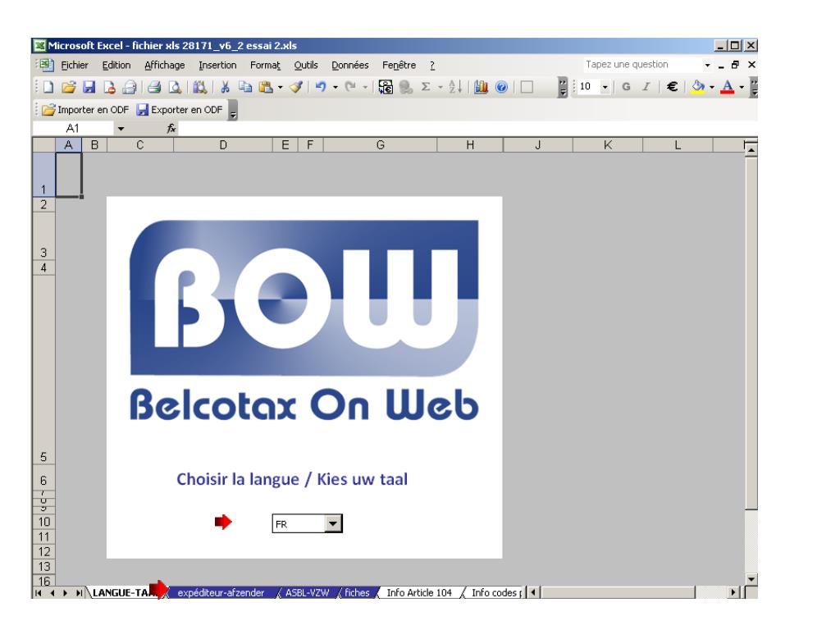Toggle bold formatting with G button
Screen dimensions: 840x630
(x=626, y=87)
